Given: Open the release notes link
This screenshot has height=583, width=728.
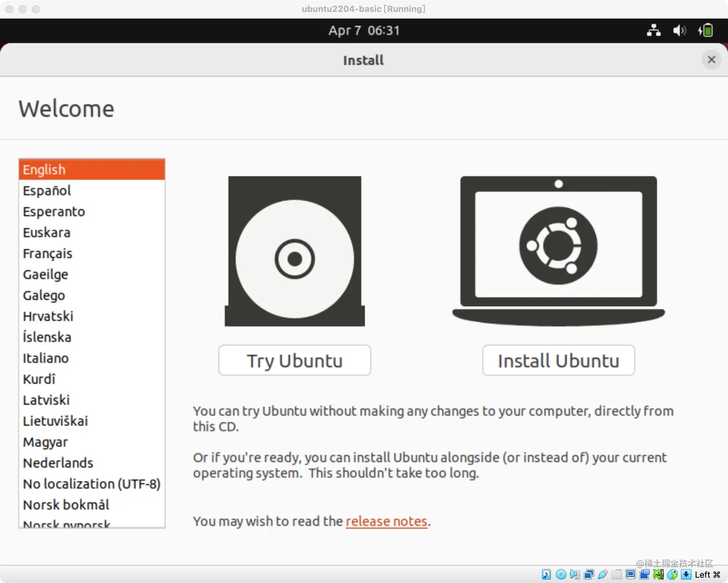Looking at the screenshot, I should (387, 521).
